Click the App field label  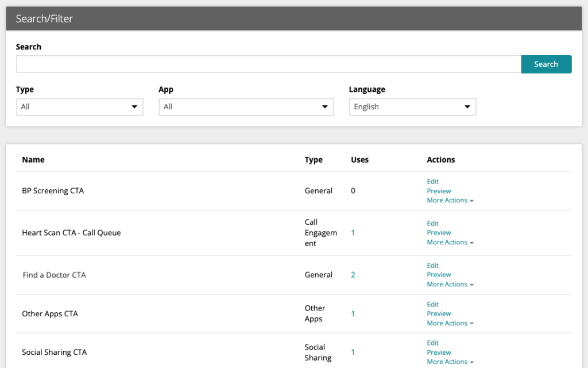[x=166, y=89]
